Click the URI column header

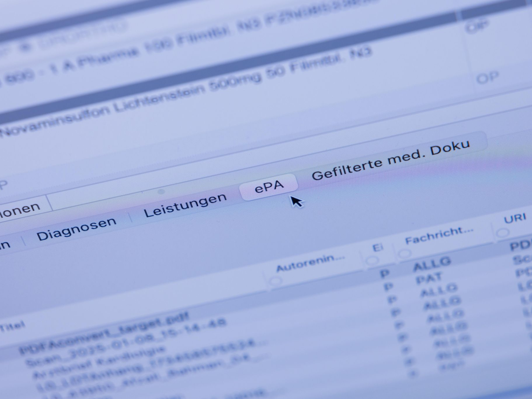pos(515,219)
